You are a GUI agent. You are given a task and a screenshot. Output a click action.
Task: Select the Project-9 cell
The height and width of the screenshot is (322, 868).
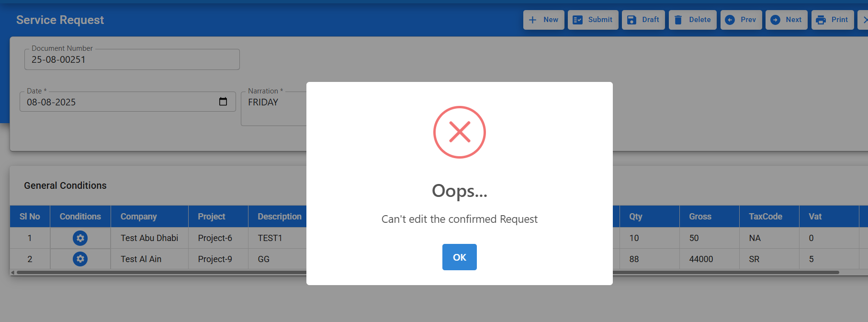click(215, 259)
